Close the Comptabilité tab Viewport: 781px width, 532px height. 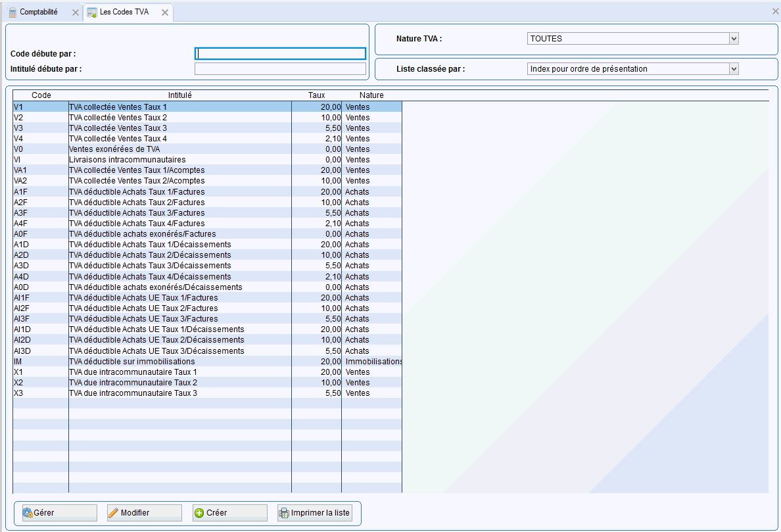(x=75, y=12)
